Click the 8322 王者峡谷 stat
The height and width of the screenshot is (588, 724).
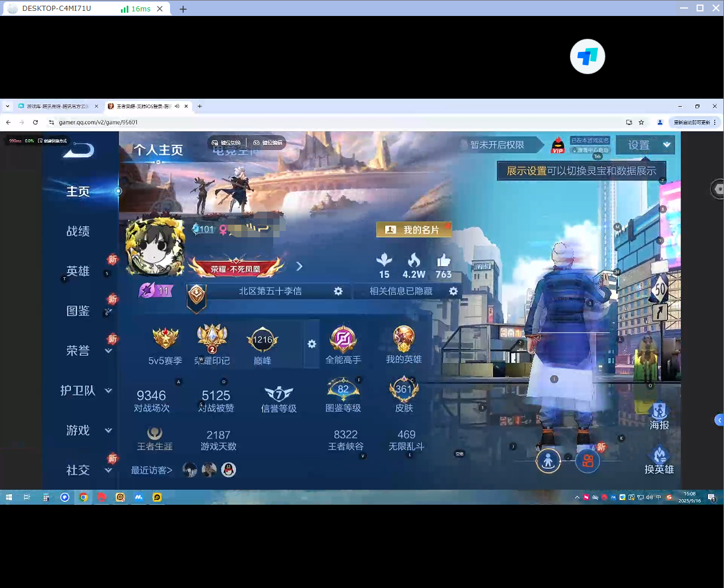(x=346, y=440)
